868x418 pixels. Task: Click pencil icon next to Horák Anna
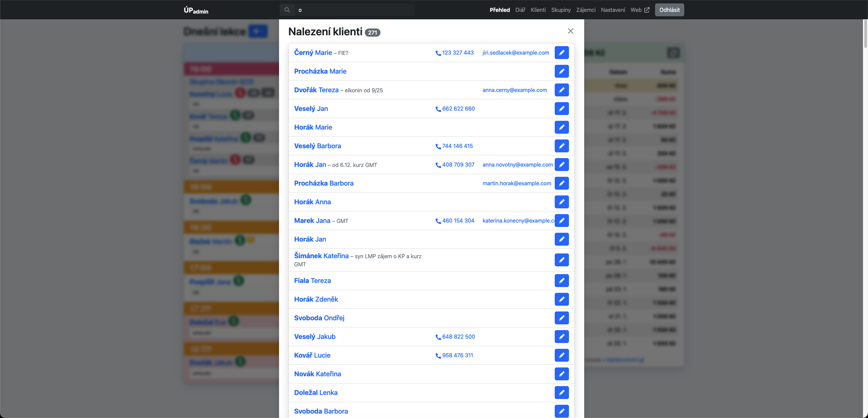(x=561, y=202)
